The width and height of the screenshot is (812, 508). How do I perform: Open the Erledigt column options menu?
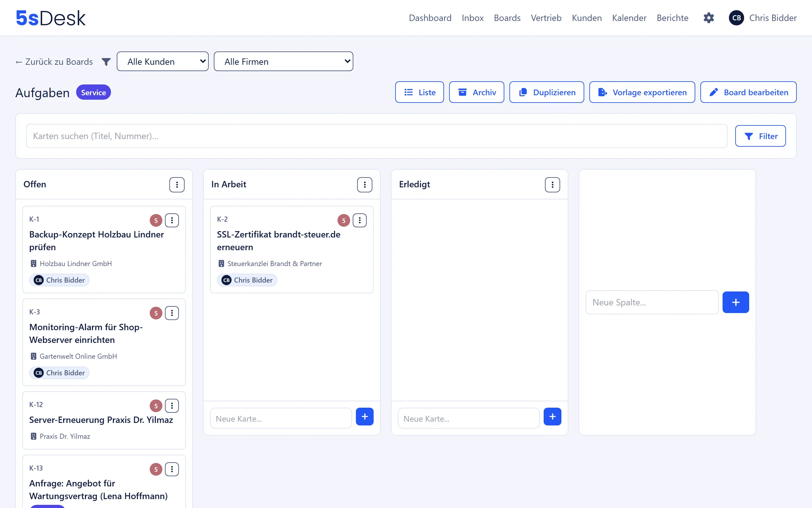[552, 184]
